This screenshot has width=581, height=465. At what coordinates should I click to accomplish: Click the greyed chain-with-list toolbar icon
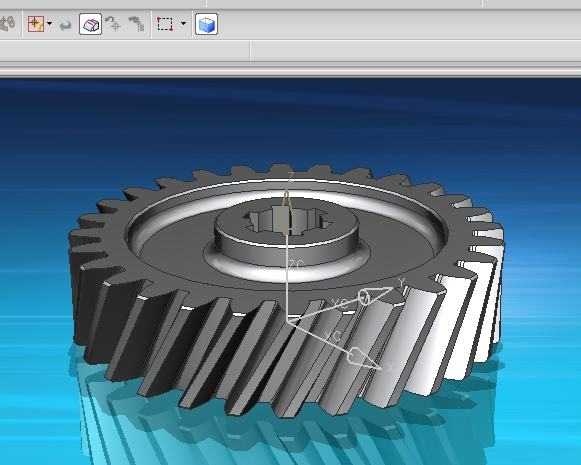pos(136,24)
